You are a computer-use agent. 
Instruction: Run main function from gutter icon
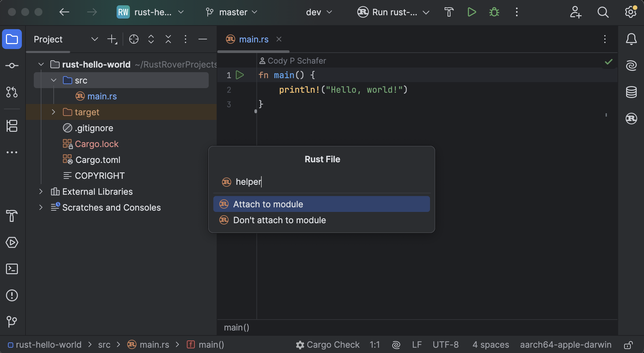[x=240, y=75]
